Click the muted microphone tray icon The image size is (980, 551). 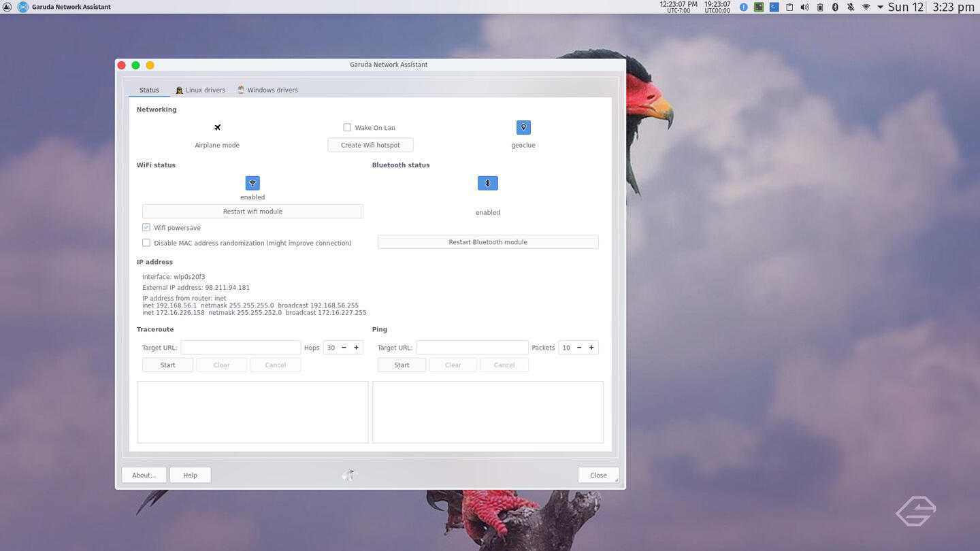click(x=851, y=7)
